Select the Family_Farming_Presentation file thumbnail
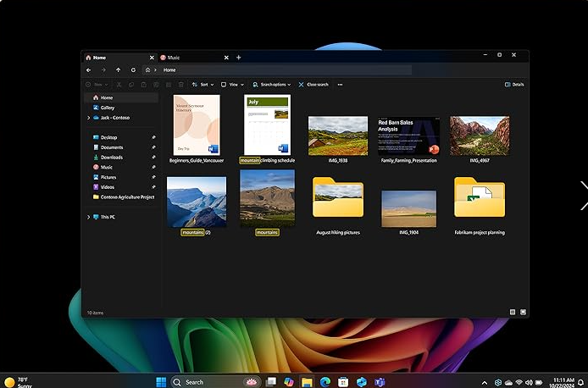 pos(408,137)
